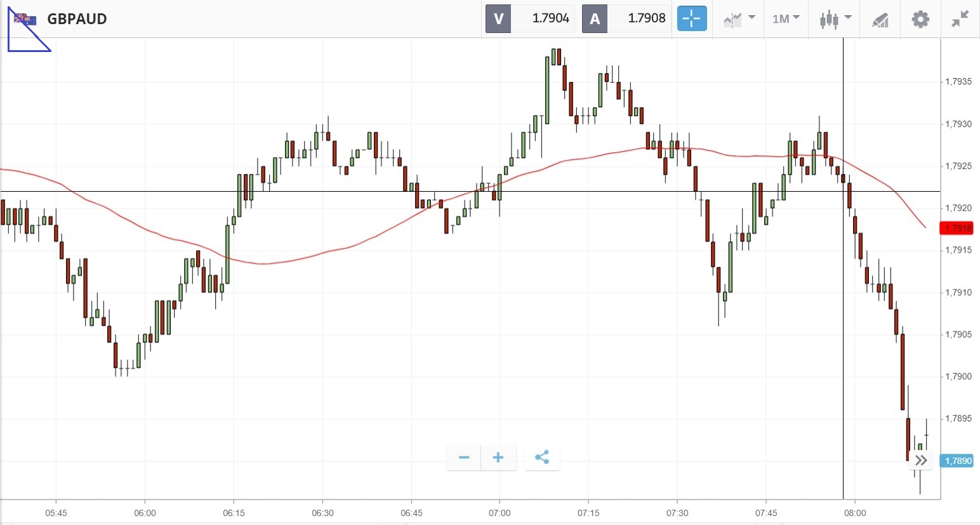
Task: Select the drawing tools pencil icon
Action: pyautogui.click(x=880, y=19)
